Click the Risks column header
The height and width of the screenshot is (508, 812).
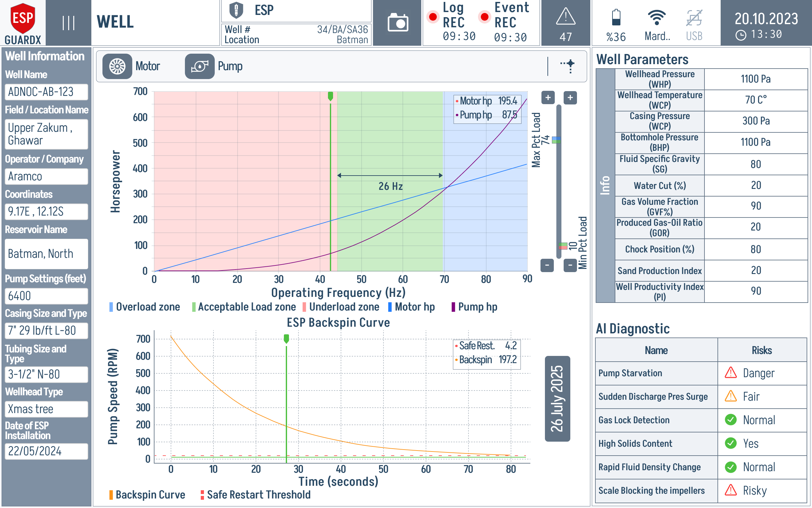(762, 351)
